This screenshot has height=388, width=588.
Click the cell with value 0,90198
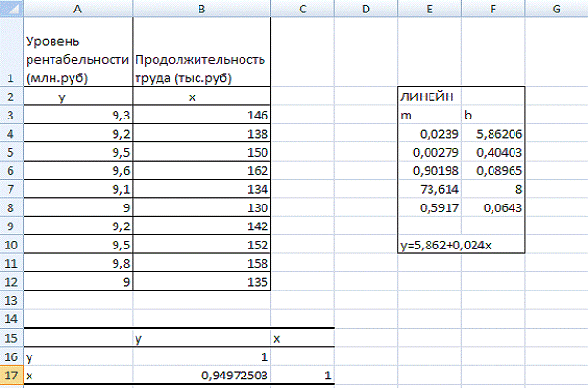coord(429,170)
